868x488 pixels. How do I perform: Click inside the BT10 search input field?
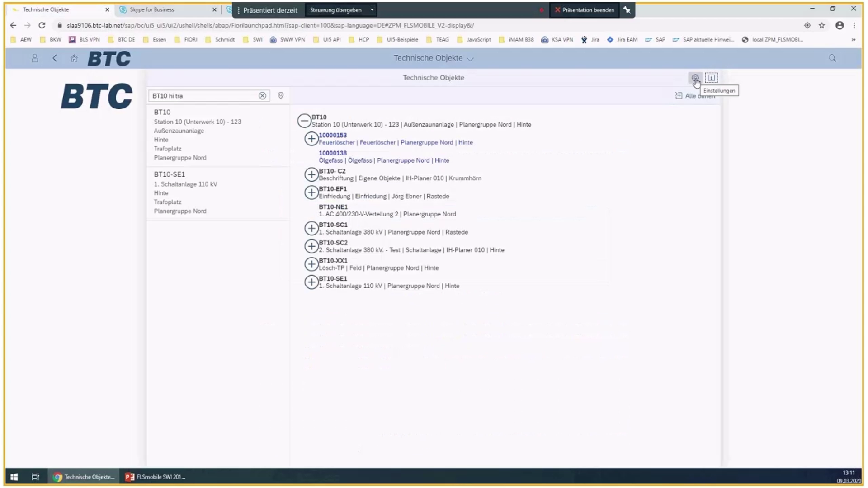coord(203,95)
